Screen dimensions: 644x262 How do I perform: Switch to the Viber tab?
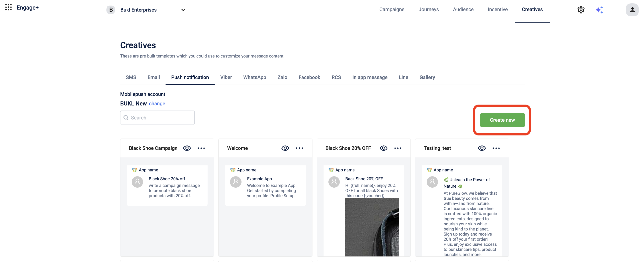[x=226, y=77]
